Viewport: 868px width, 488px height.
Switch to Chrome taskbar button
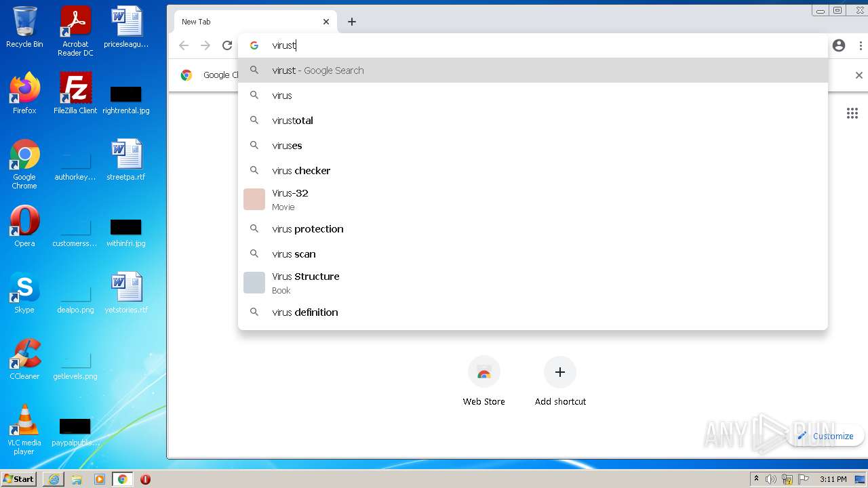tap(123, 479)
